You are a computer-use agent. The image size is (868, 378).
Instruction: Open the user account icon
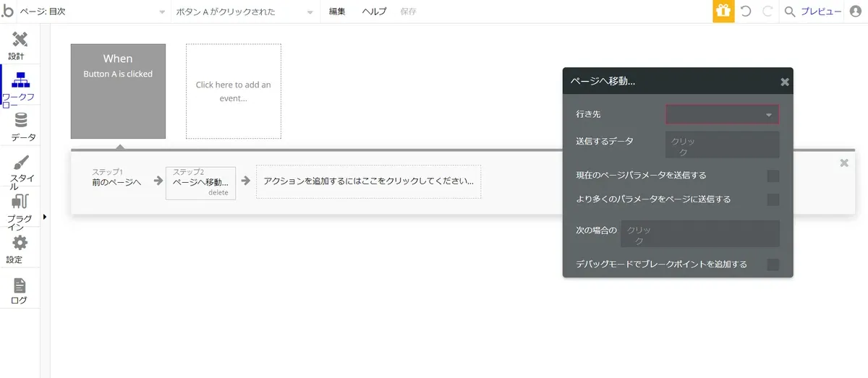tap(855, 12)
